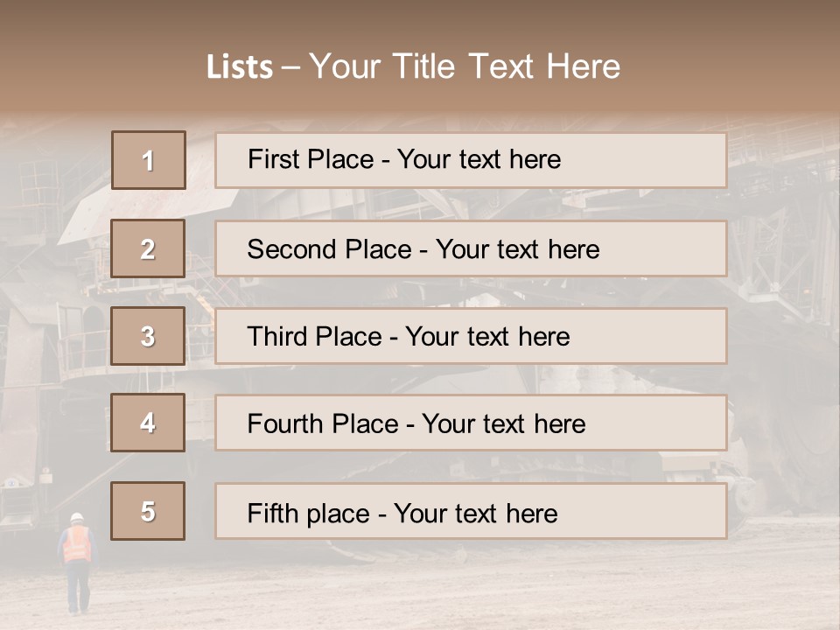The image size is (840, 630).
Task: Select the number 3 box
Action: [x=148, y=336]
